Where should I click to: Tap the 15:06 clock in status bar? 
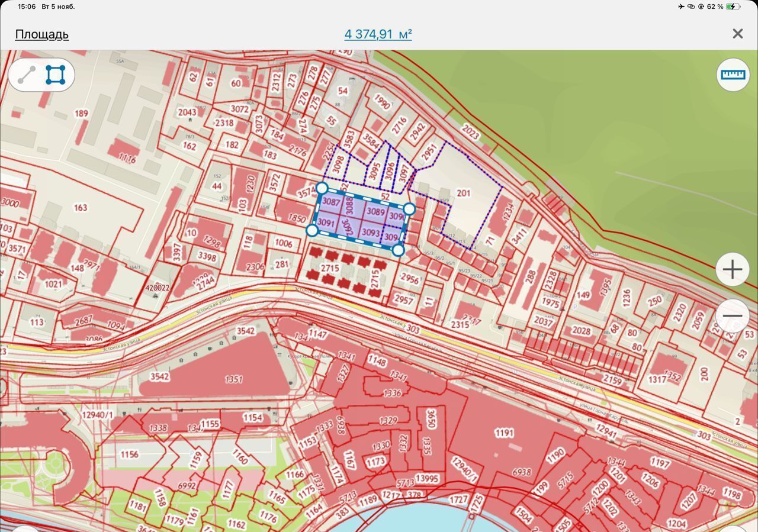tap(27, 7)
